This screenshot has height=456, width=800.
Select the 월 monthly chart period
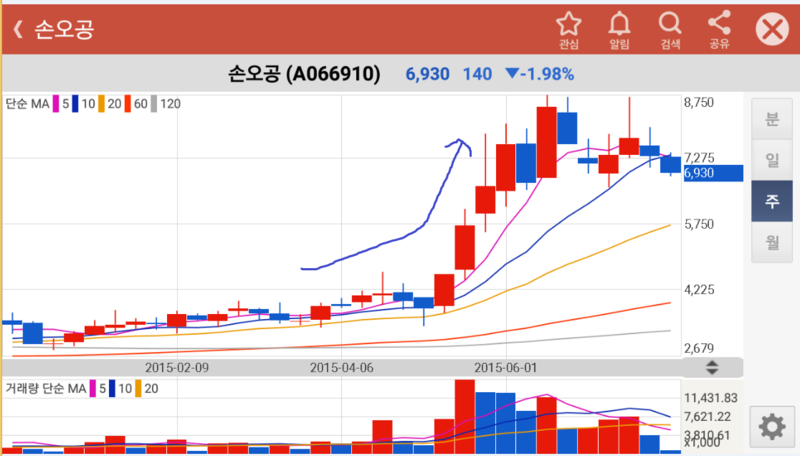771,242
